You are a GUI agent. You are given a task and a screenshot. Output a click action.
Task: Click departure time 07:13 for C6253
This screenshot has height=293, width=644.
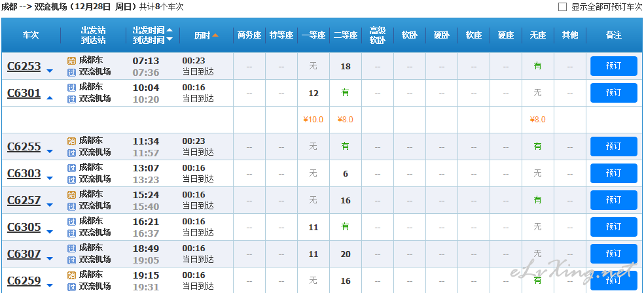coord(145,61)
